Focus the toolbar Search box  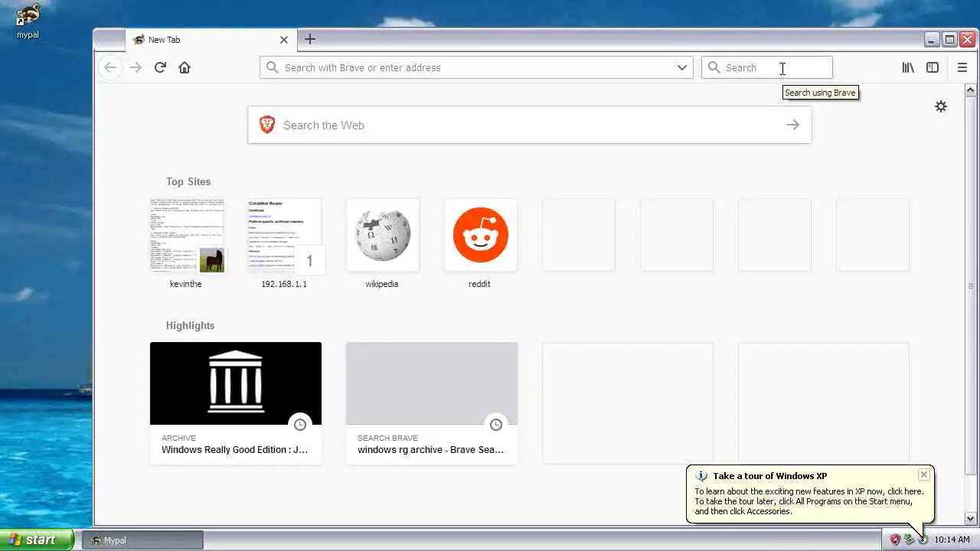[x=767, y=67]
